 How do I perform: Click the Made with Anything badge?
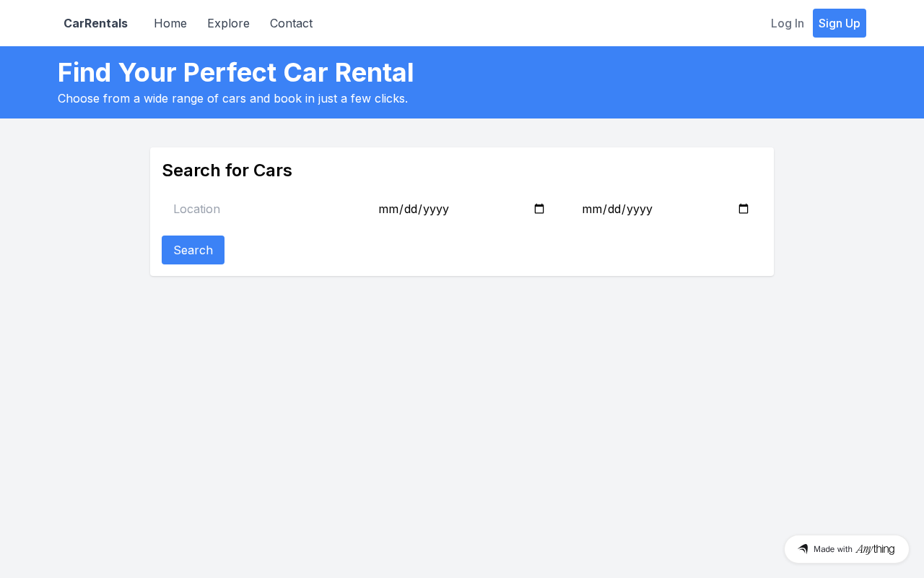(x=847, y=549)
